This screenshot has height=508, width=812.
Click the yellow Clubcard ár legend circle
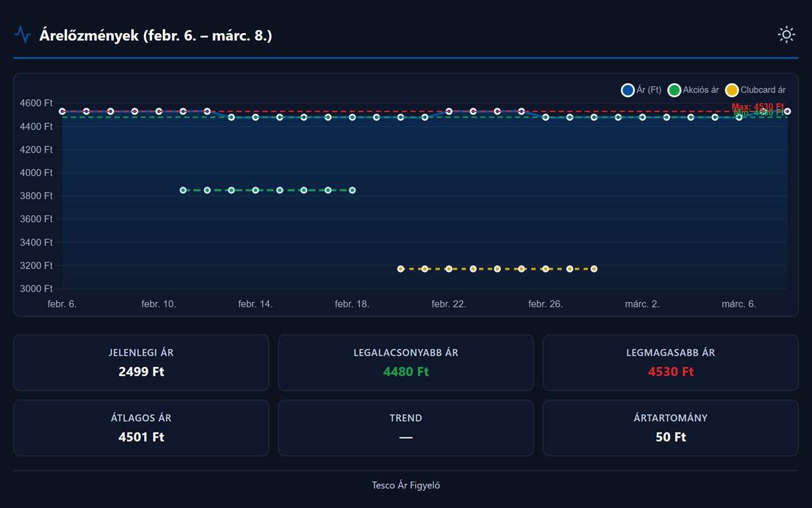[732, 90]
